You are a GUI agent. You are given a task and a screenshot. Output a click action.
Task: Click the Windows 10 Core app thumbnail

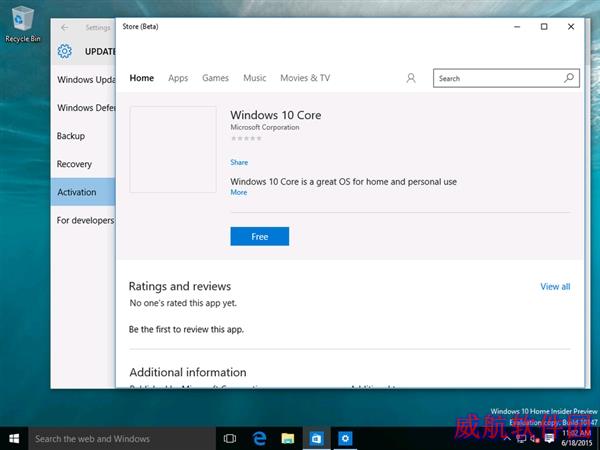coord(173,150)
